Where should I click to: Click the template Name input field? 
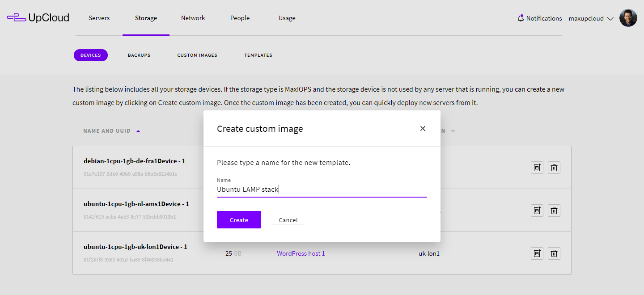click(322, 190)
